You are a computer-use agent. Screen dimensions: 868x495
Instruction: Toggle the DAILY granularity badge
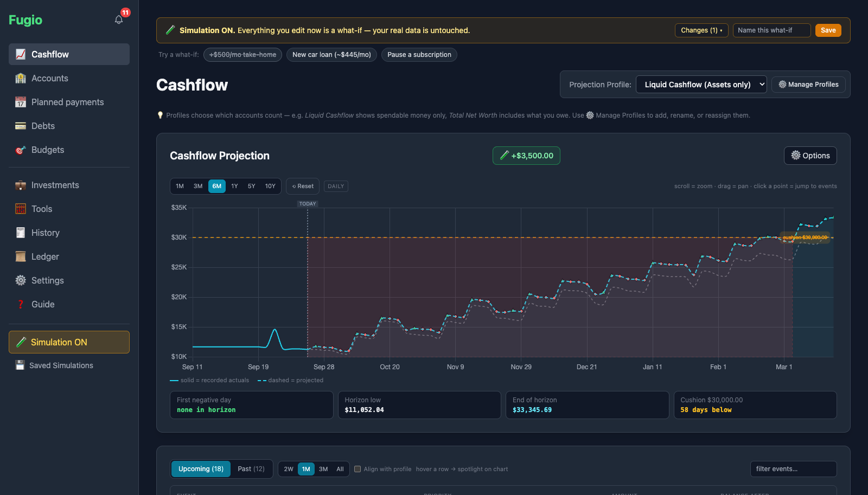pos(336,187)
